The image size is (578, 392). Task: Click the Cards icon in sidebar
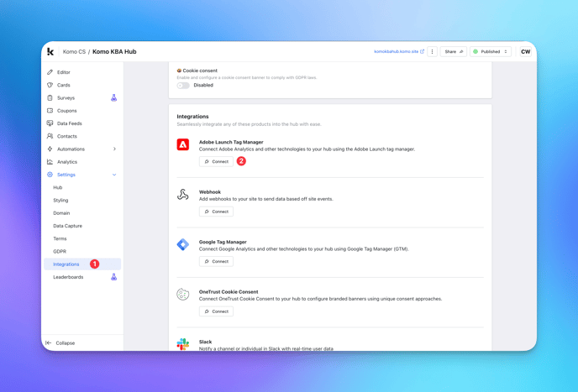point(50,85)
